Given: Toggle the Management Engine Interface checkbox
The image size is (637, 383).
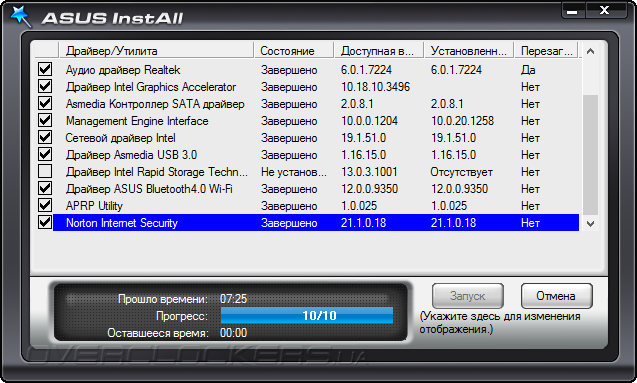Looking at the screenshot, I should [x=45, y=120].
